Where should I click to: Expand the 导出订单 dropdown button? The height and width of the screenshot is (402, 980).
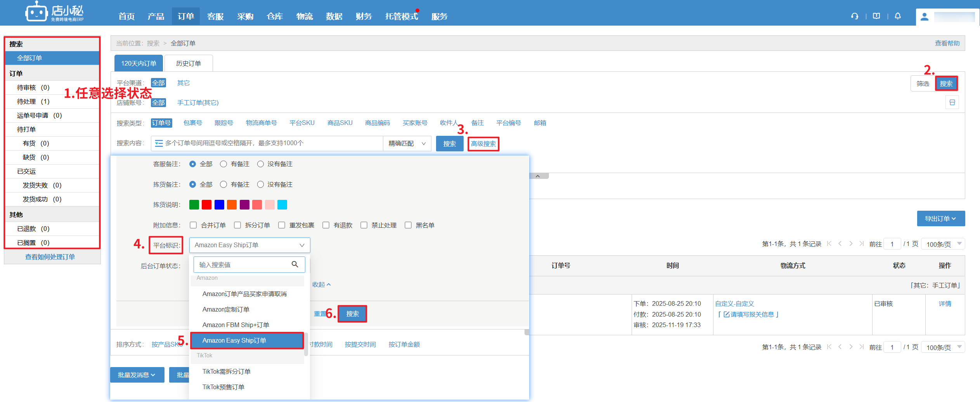(940, 218)
